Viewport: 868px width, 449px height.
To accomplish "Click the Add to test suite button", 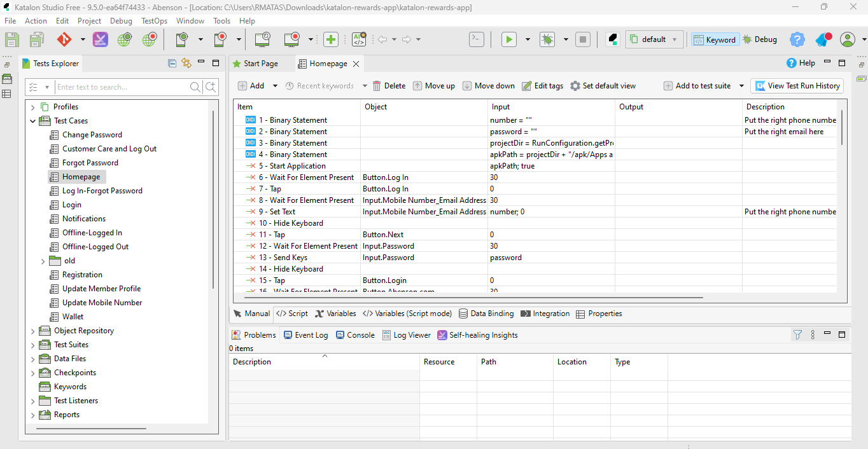I will [697, 86].
